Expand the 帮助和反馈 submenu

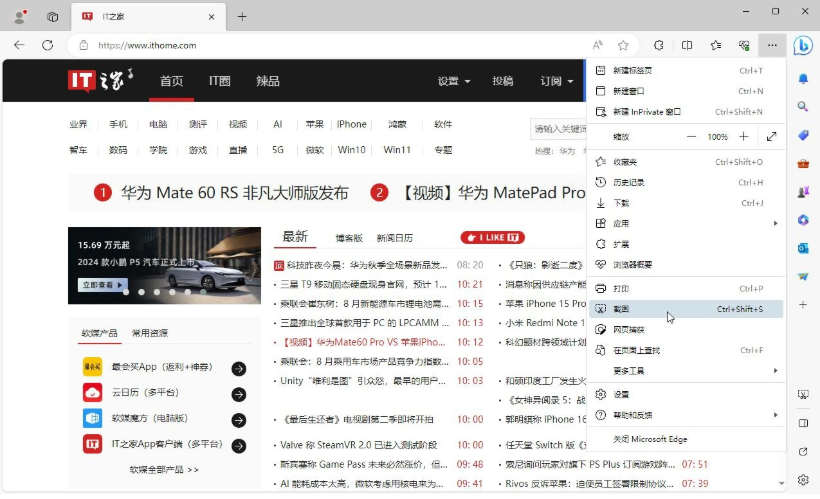[686, 415]
